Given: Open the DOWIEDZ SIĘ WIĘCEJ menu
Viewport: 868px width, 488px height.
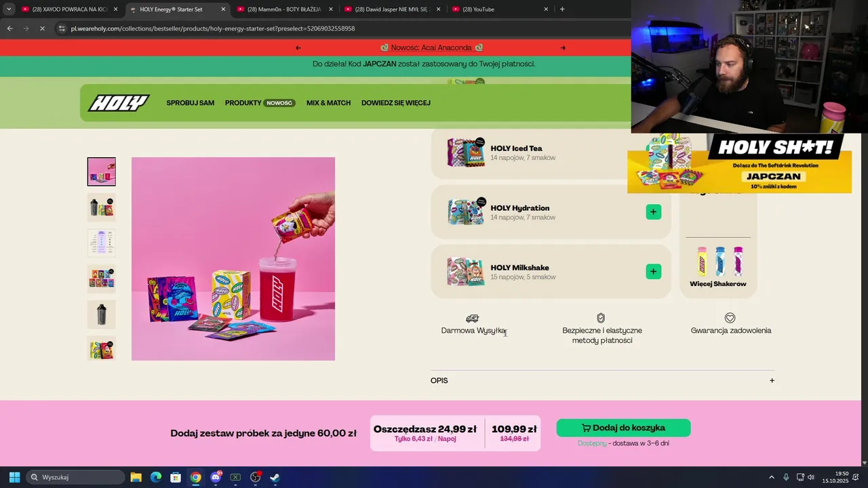Looking at the screenshot, I should [396, 103].
